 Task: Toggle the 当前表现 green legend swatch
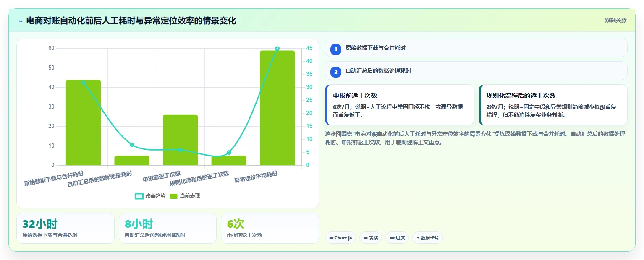[173, 196]
